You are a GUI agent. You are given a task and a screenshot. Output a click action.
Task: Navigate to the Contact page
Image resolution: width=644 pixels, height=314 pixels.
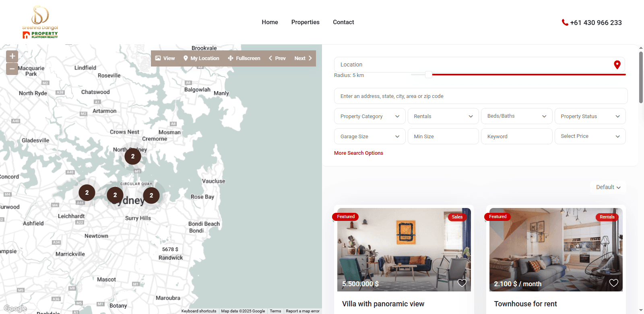pos(343,22)
